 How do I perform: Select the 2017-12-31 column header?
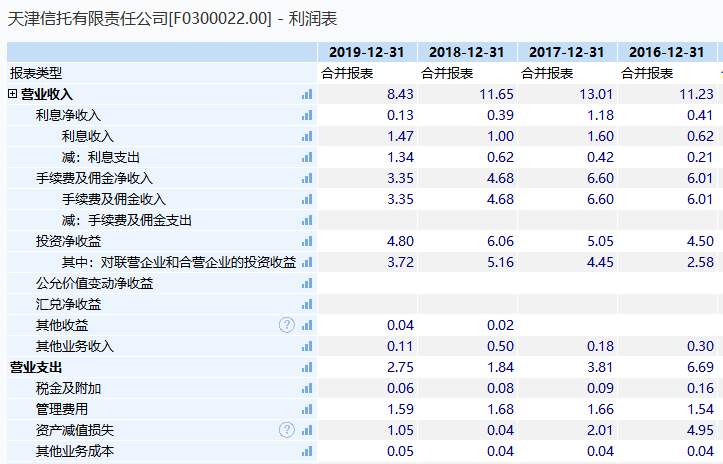click(567, 52)
